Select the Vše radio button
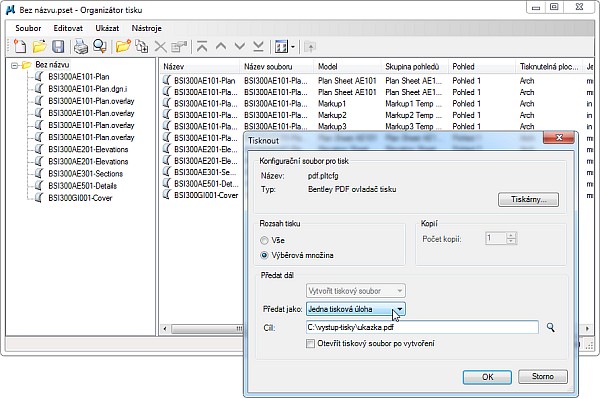 point(264,240)
